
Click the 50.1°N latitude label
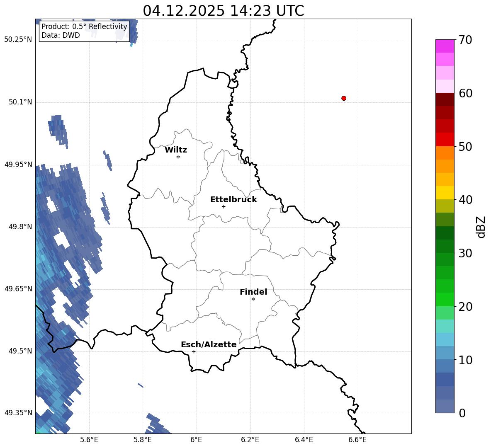[x=20, y=102]
